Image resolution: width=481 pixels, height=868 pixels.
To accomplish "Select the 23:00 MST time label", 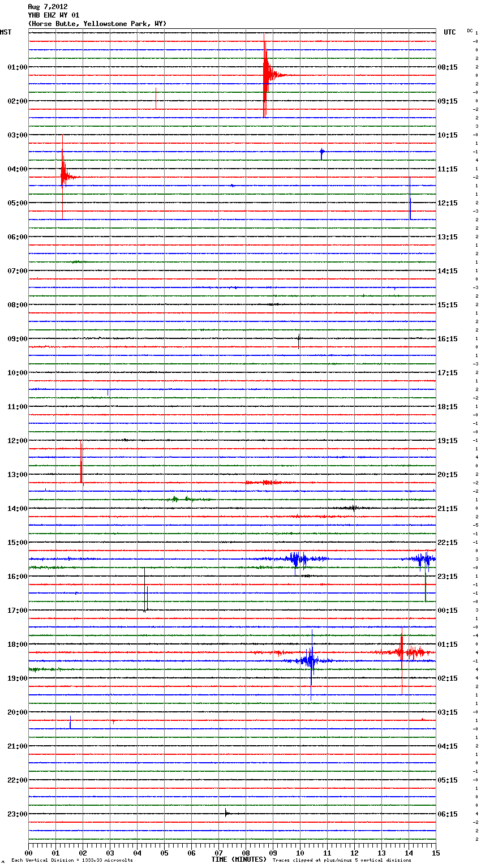I will point(18,814).
